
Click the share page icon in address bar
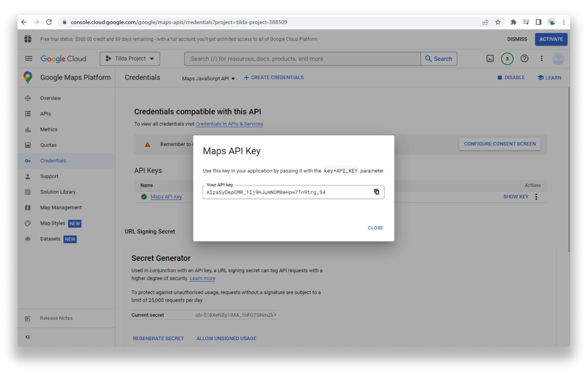coord(485,22)
